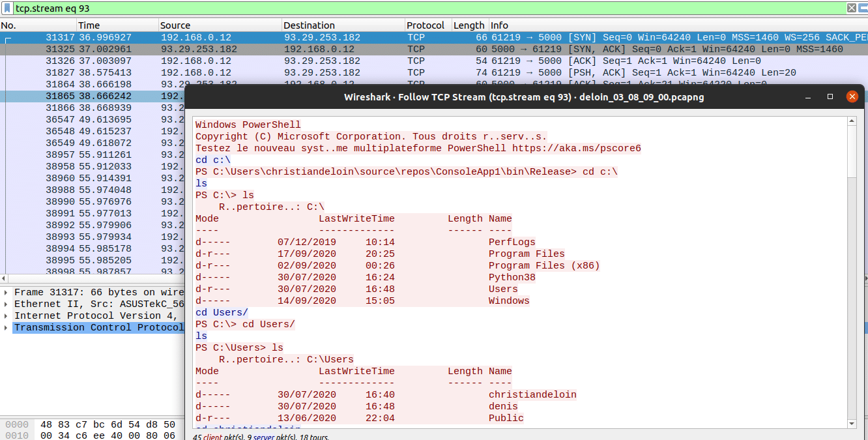The width and height of the screenshot is (868, 440).
Task: Click in the tcp.stream eq 93 filter field
Action: (424, 8)
